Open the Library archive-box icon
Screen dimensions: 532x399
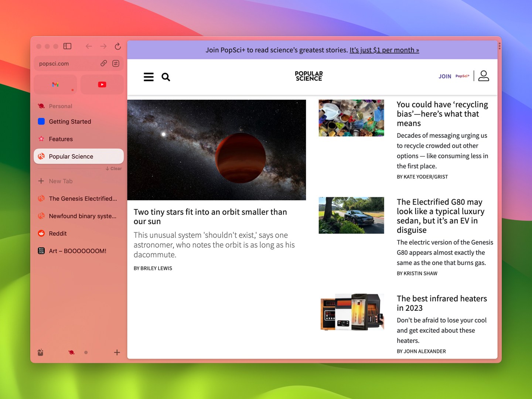[41, 352]
